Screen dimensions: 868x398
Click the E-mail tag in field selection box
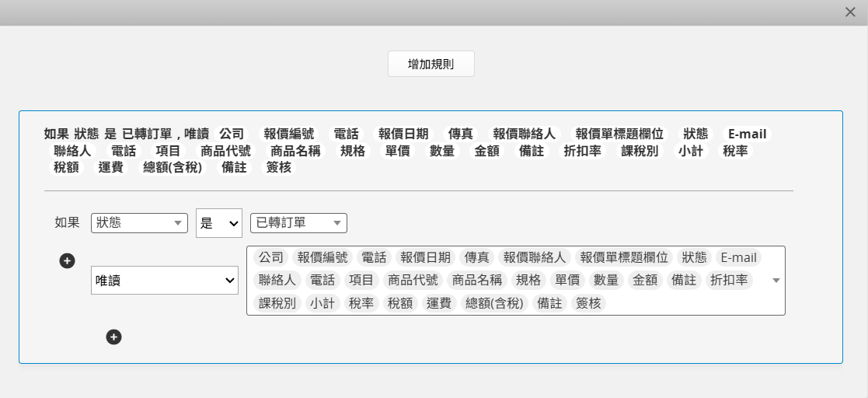click(737, 257)
